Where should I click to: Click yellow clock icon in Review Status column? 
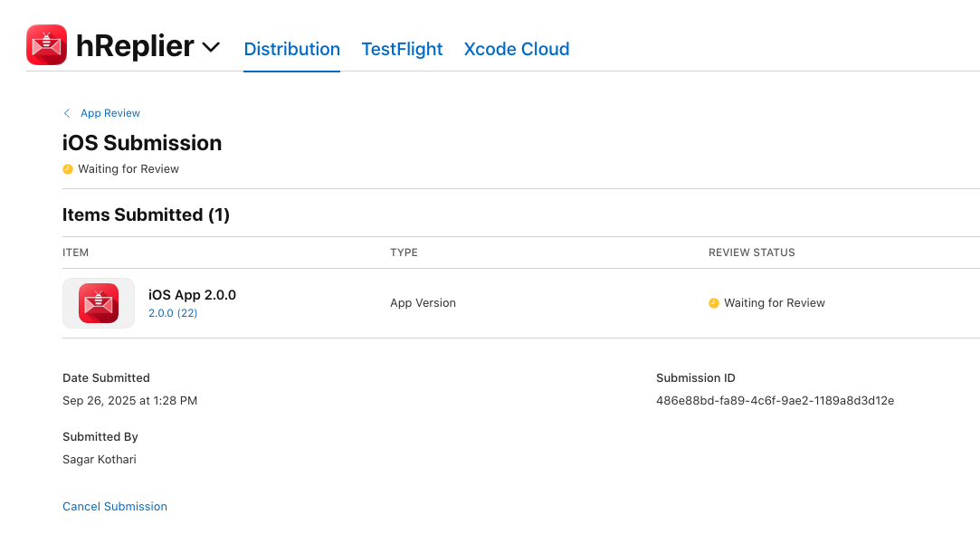[713, 303]
